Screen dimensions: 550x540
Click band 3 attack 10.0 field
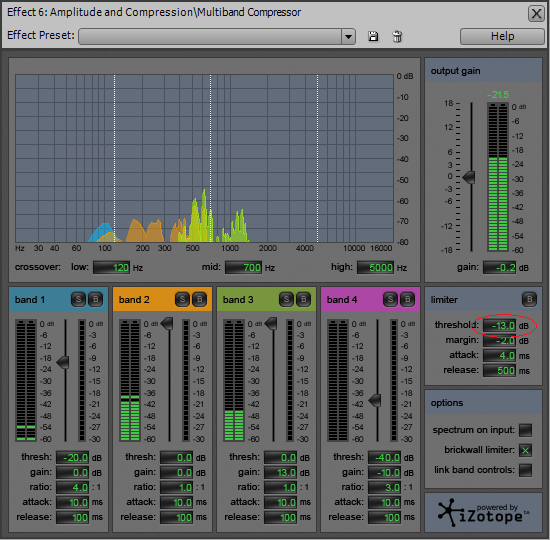[x=281, y=502]
